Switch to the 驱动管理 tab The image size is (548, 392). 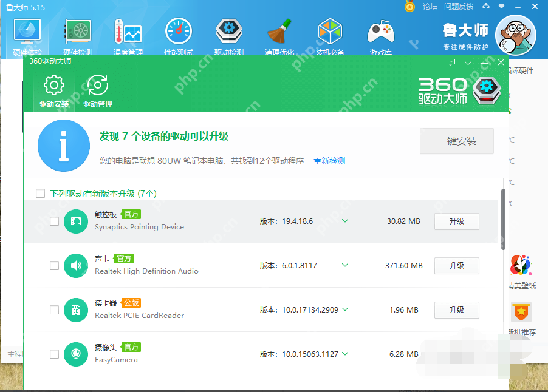(x=97, y=90)
